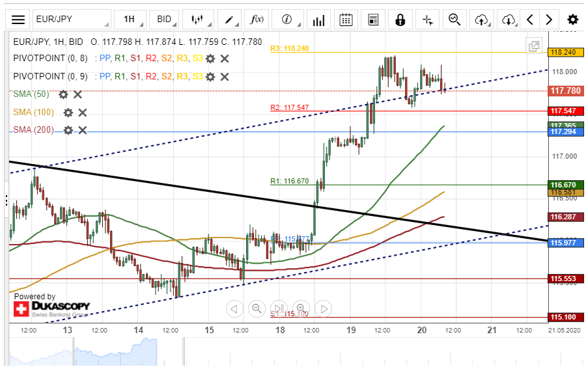This screenshot has width=588, height=367.
Task: Open the news list icon
Action: (x=373, y=20)
